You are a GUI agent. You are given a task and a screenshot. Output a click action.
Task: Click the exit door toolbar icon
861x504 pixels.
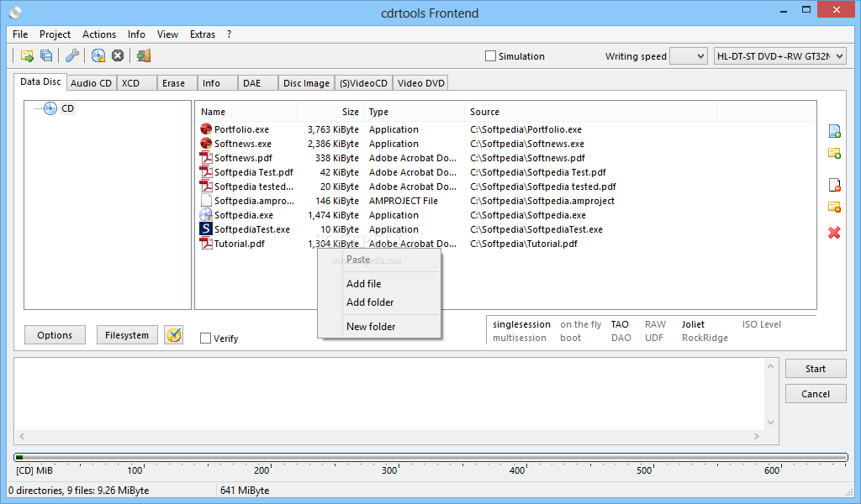pyautogui.click(x=144, y=55)
